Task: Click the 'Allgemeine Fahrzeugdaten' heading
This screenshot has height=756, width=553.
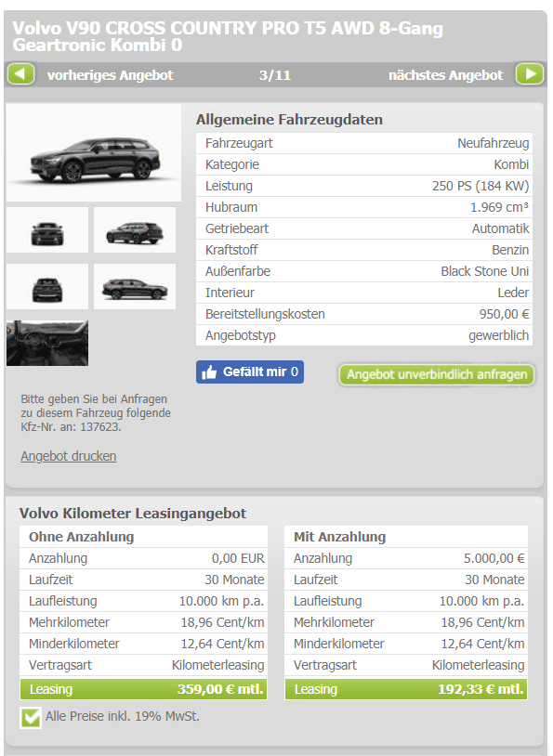Action: click(x=289, y=120)
